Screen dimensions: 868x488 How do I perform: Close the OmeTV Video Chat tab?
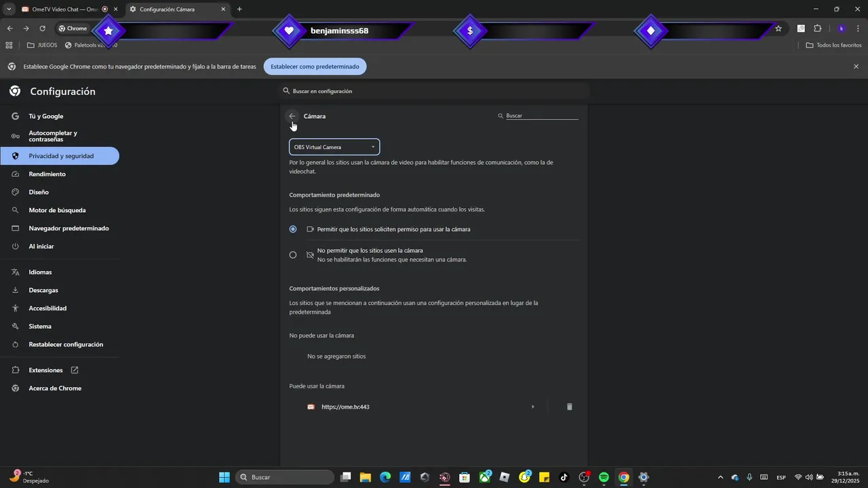pos(115,9)
